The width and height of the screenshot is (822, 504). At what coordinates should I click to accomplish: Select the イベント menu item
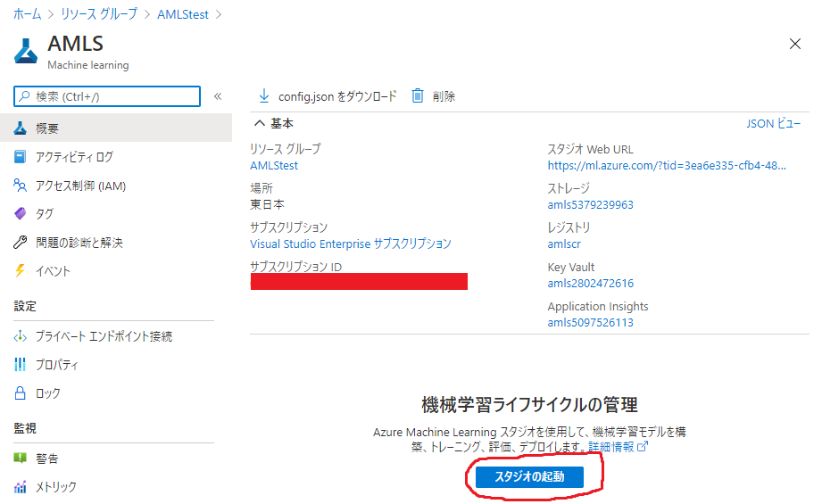(116, 270)
